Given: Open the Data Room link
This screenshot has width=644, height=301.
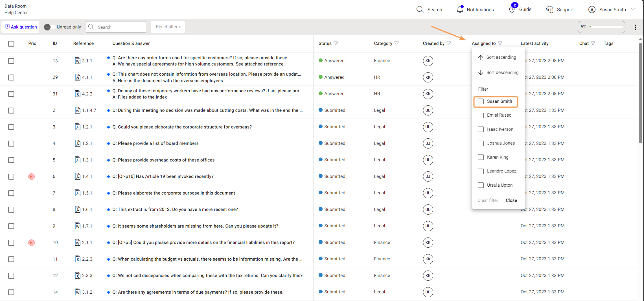Looking at the screenshot, I should (16, 6).
